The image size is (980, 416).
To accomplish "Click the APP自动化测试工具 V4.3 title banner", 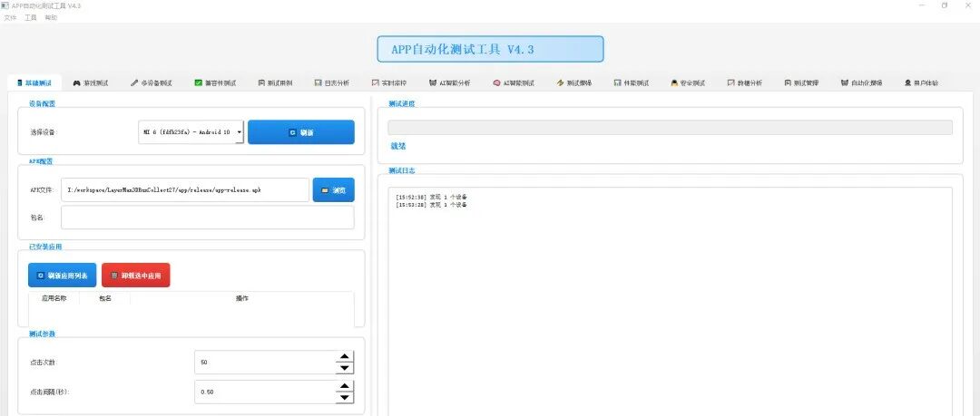I will point(490,49).
